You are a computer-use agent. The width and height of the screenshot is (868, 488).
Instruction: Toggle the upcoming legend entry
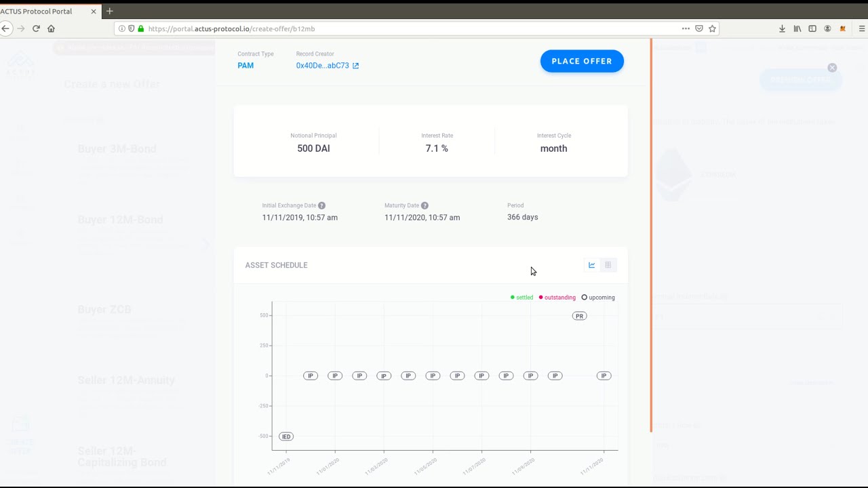pos(598,298)
